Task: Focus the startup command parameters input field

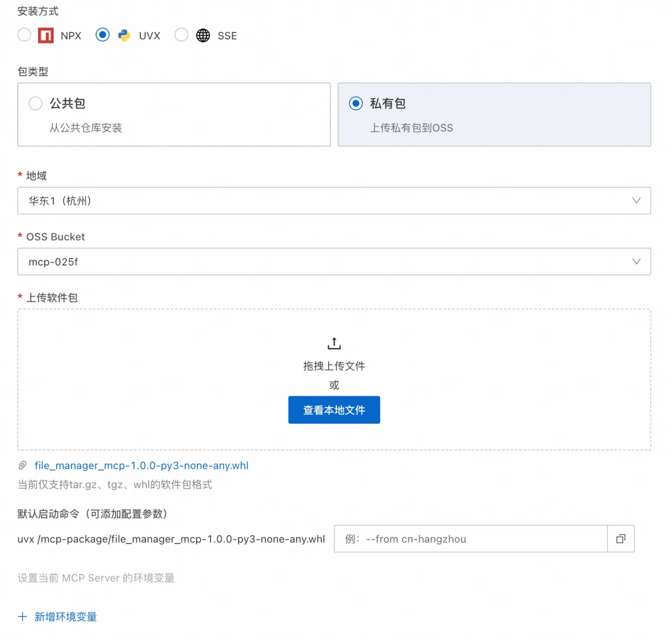Action: click(470, 539)
